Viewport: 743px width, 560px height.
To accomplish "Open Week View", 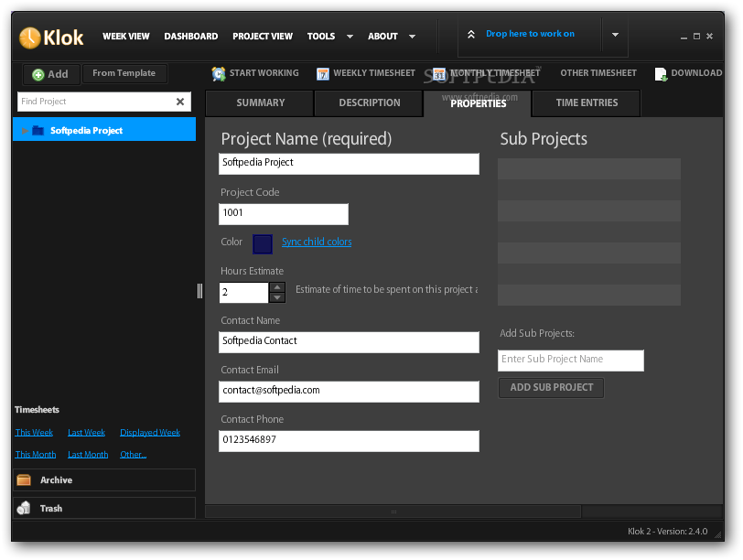I will tap(125, 37).
